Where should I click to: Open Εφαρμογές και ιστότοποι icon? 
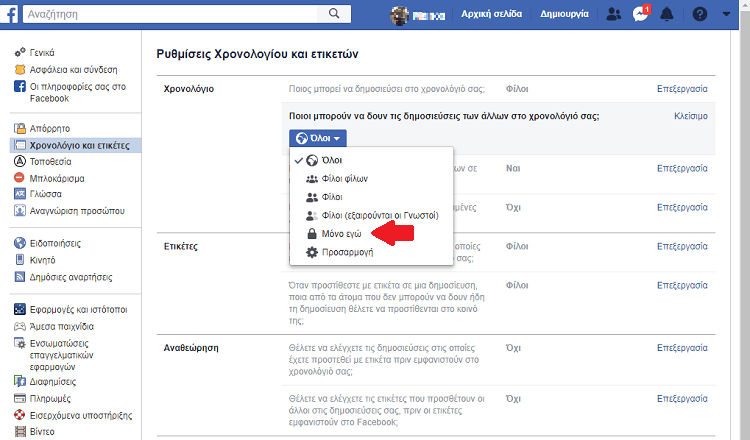[20, 309]
